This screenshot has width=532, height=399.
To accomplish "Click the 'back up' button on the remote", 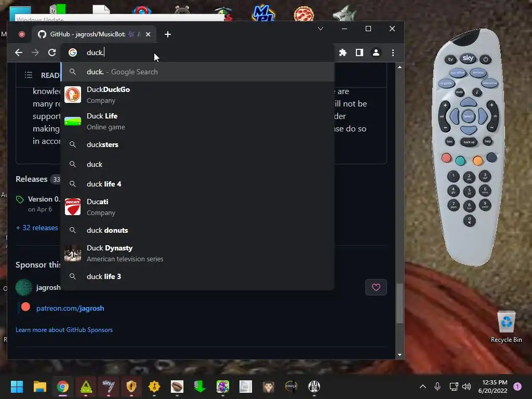I will [469, 142].
